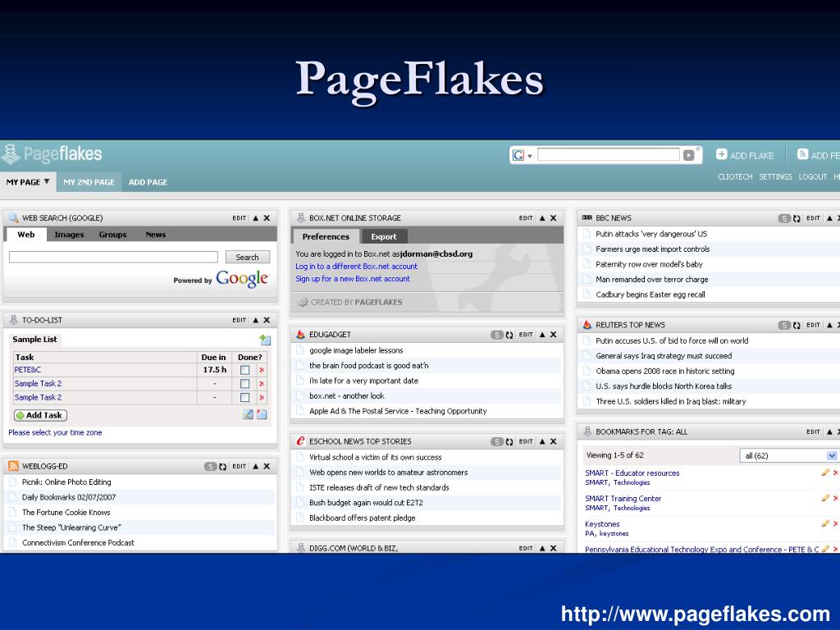Click the edit list icon beside Add Task

[x=248, y=414]
